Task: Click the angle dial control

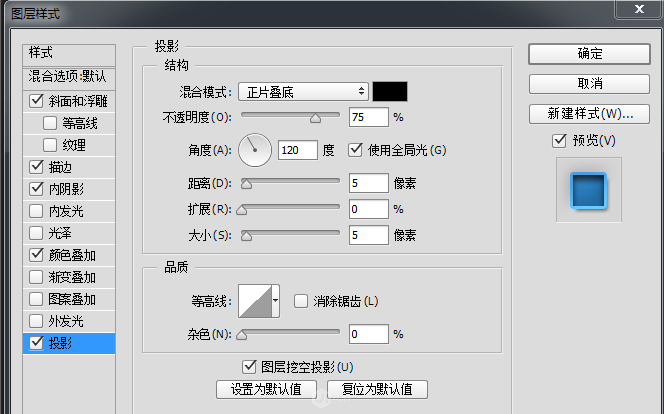Action: (255, 150)
